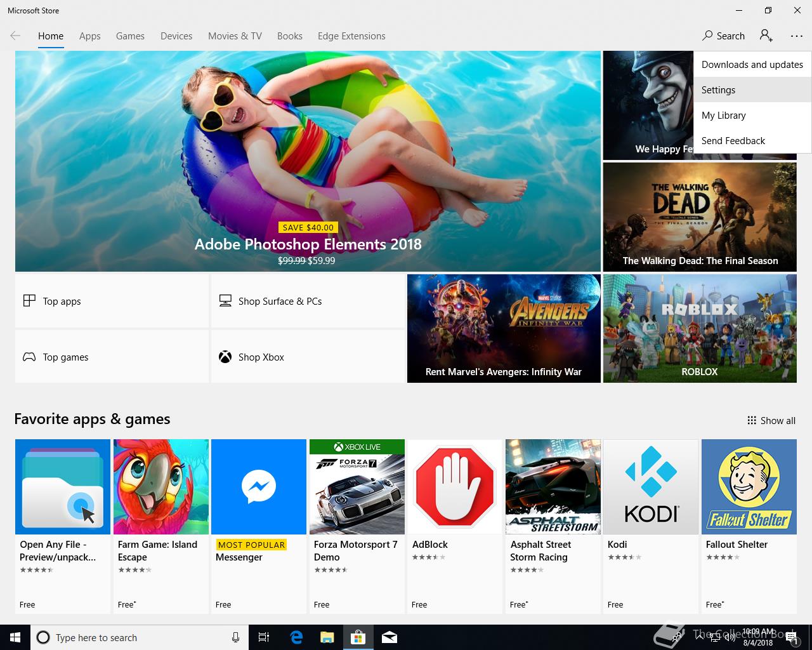This screenshot has height=650, width=812.
Task: Click the Top games controller icon
Action: (29, 357)
